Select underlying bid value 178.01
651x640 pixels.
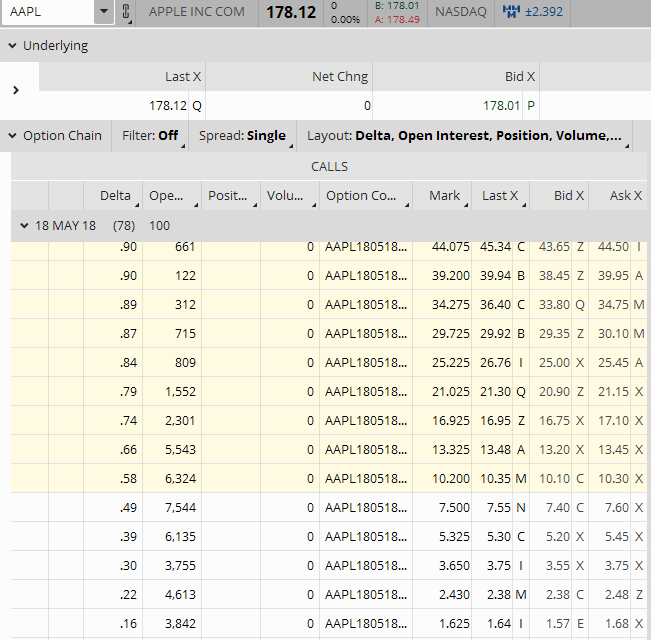(x=502, y=106)
